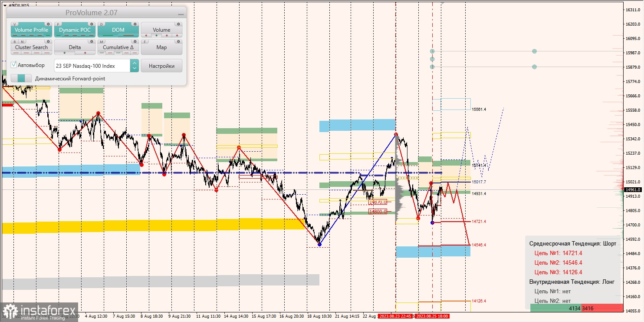Select green segment under Dynamic POC

58,35
